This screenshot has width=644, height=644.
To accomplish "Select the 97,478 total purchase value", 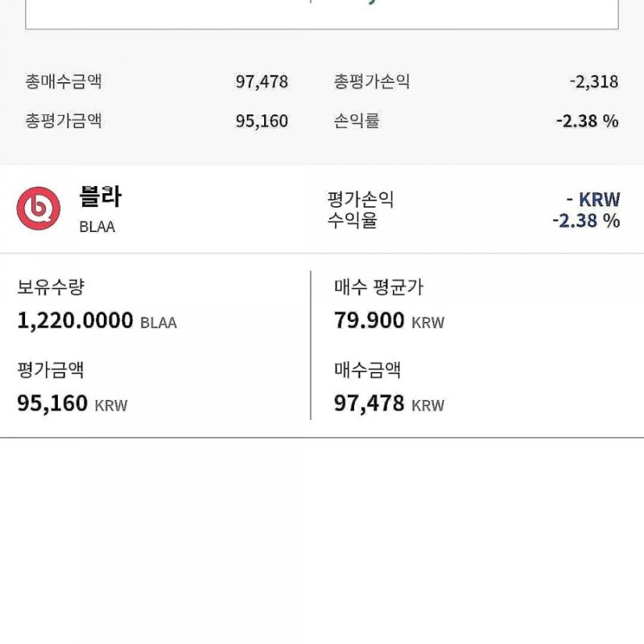I will 262,82.
